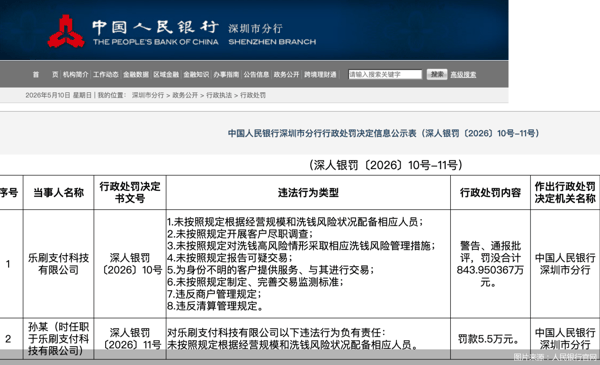This screenshot has height=365, width=600.
Task: Select the 孙某 party name cell
Action: pos(58,339)
